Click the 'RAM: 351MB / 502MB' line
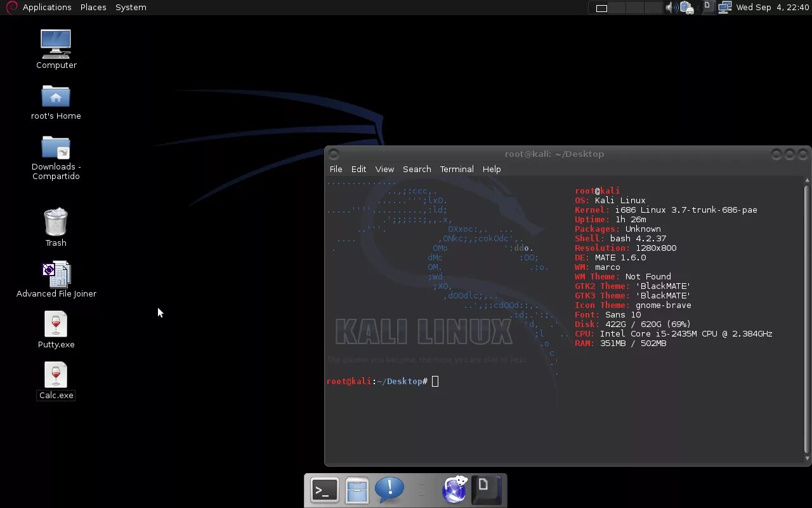Screen dimensions: 812x508 point(620,343)
